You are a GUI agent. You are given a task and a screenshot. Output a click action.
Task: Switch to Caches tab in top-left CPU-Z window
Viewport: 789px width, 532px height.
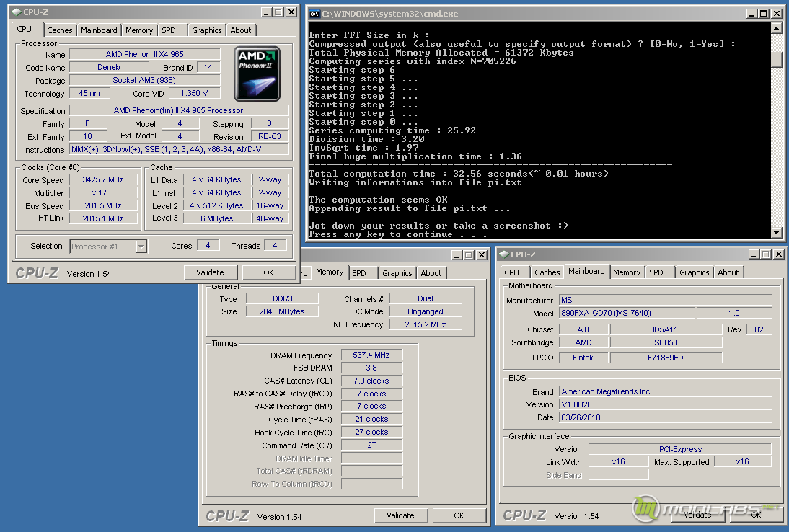59,30
